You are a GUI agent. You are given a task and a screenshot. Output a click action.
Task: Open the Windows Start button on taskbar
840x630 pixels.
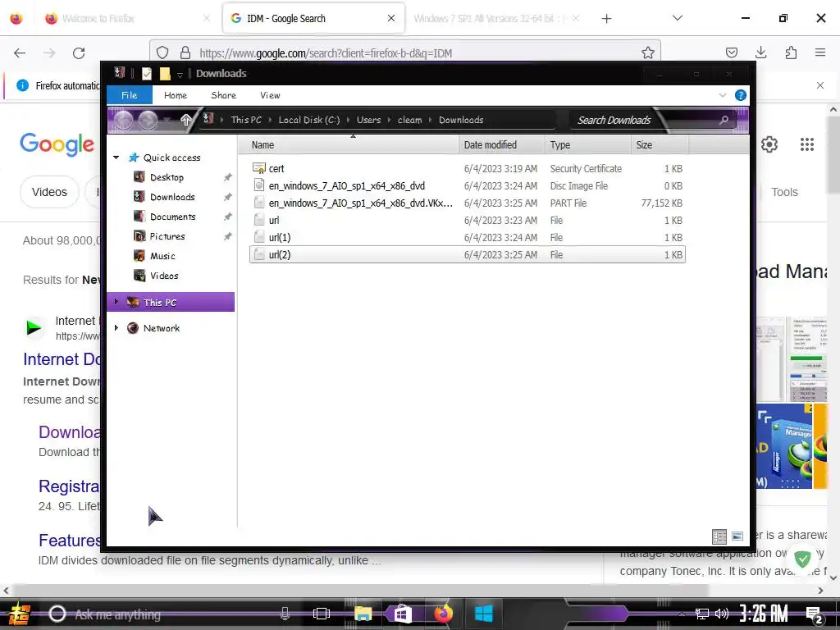[19, 614]
